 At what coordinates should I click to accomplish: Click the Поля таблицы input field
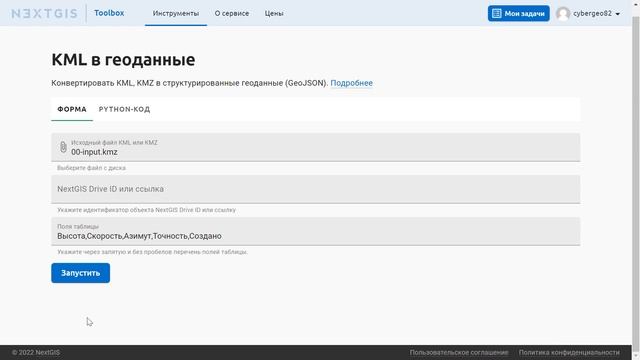coord(316,231)
